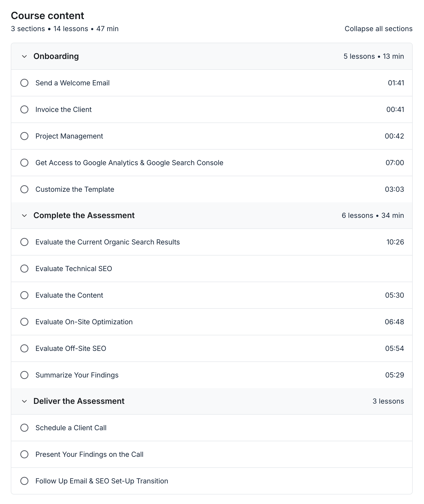Click the Collapse all sections link
Image resolution: width=424 pixels, height=504 pixels.
pos(378,29)
